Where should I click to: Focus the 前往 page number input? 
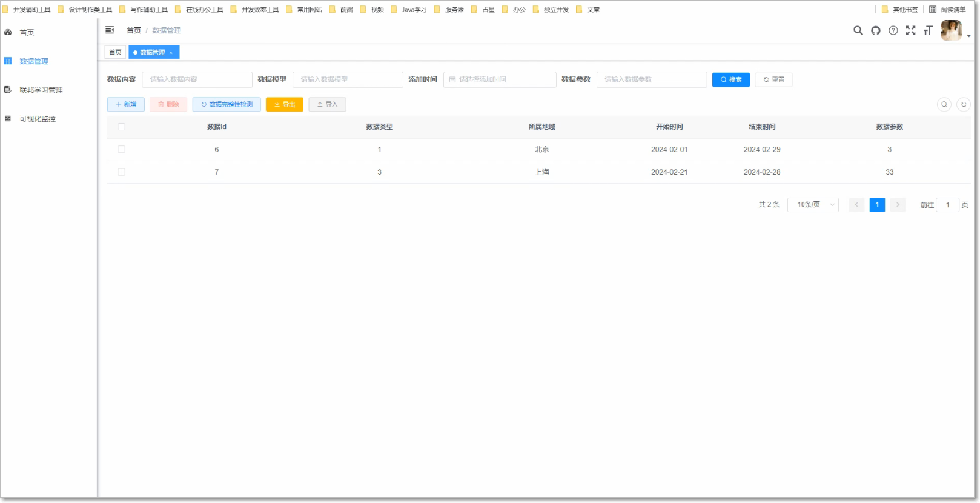pos(947,205)
